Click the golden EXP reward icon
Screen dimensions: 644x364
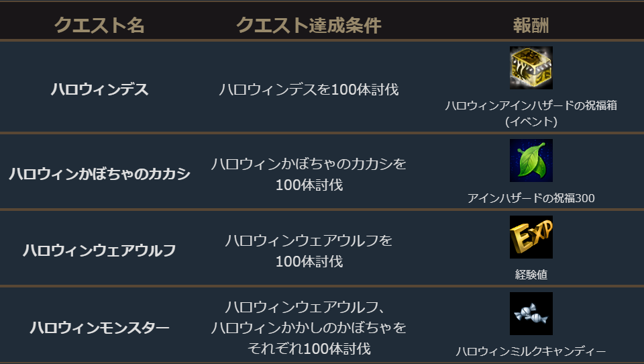tap(531, 237)
